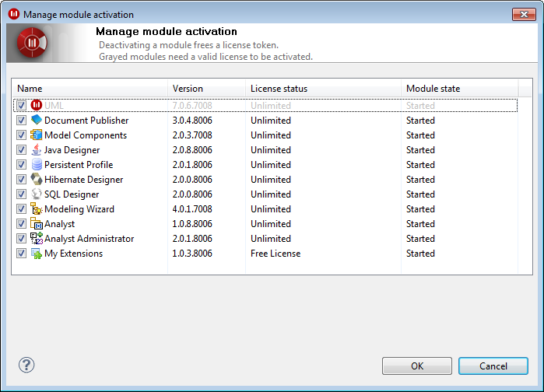The width and height of the screenshot is (544, 392).
Task: Click Started state of Analyst row
Action: point(420,224)
